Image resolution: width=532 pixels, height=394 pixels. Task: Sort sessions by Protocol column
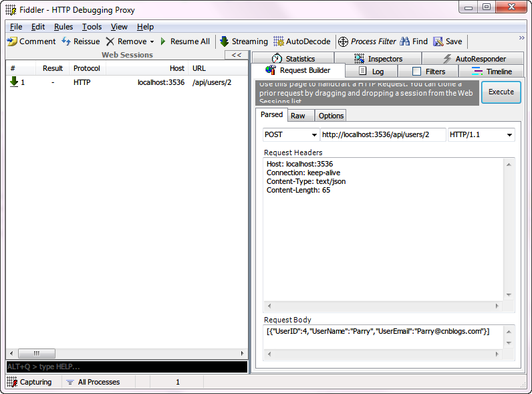87,68
